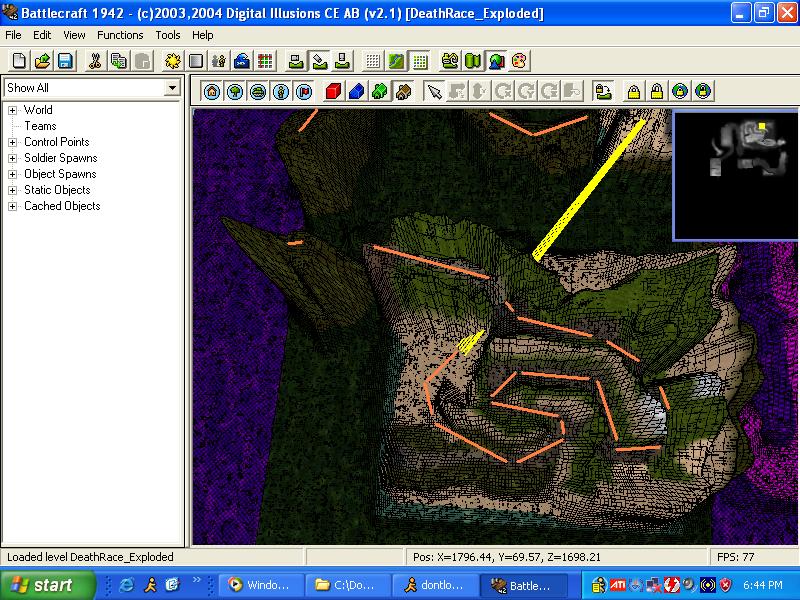800x600 pixels.
Task: Toggle the tank vehicle filter button
Action: click(x=258, y=92)
